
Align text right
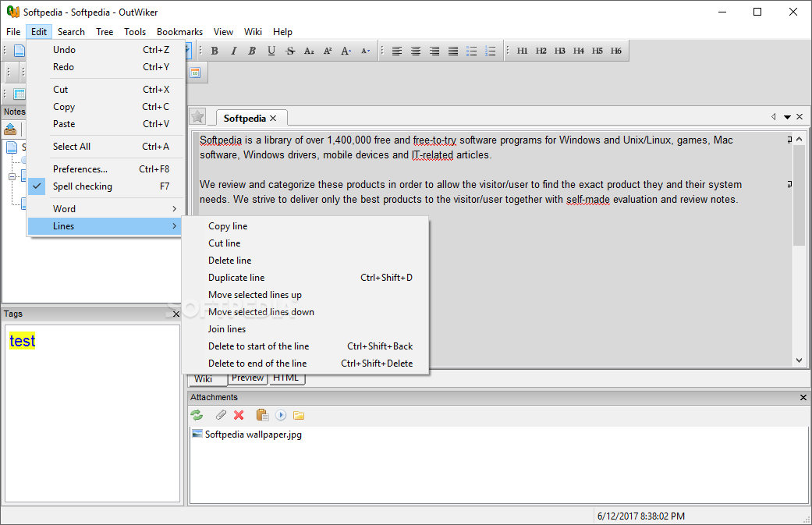[434, 51]
